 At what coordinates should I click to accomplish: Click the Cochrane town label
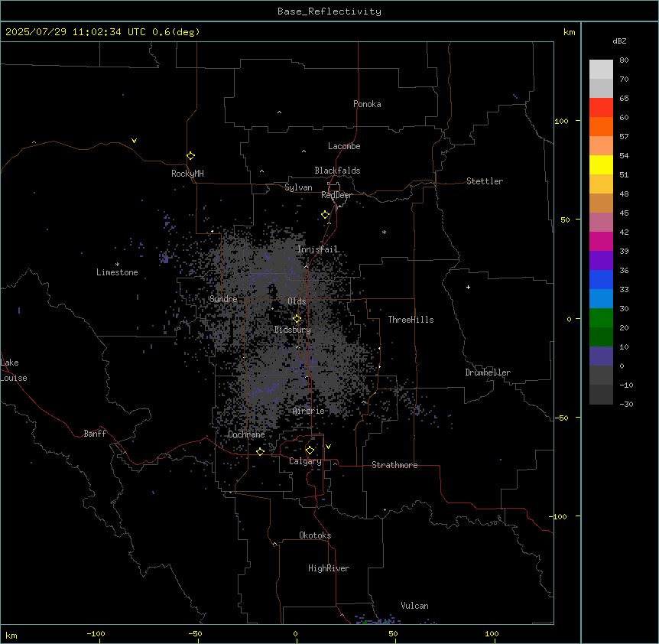point(246,434)
